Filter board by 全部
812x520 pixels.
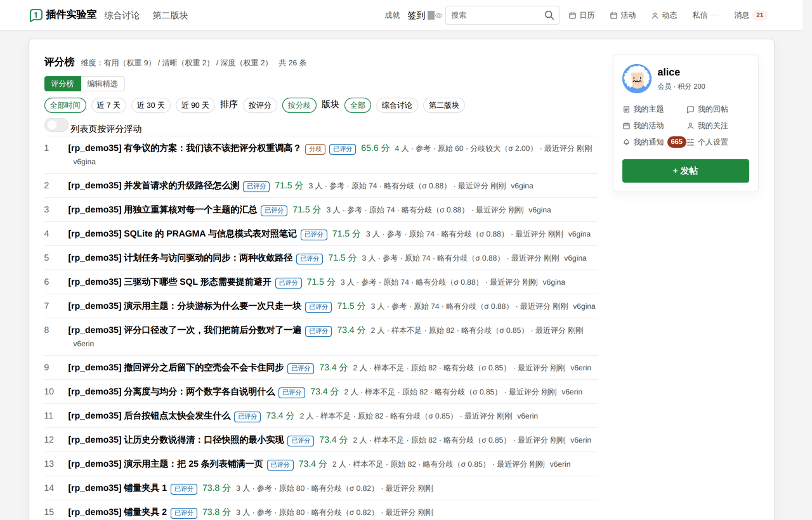[x=358, y=105]
